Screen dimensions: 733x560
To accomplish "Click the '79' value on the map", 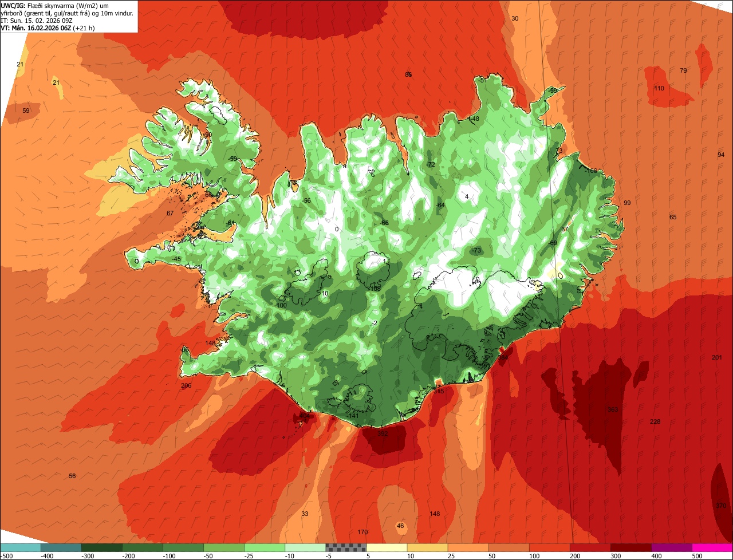I will pyautogui.click(x=683, y=70).
